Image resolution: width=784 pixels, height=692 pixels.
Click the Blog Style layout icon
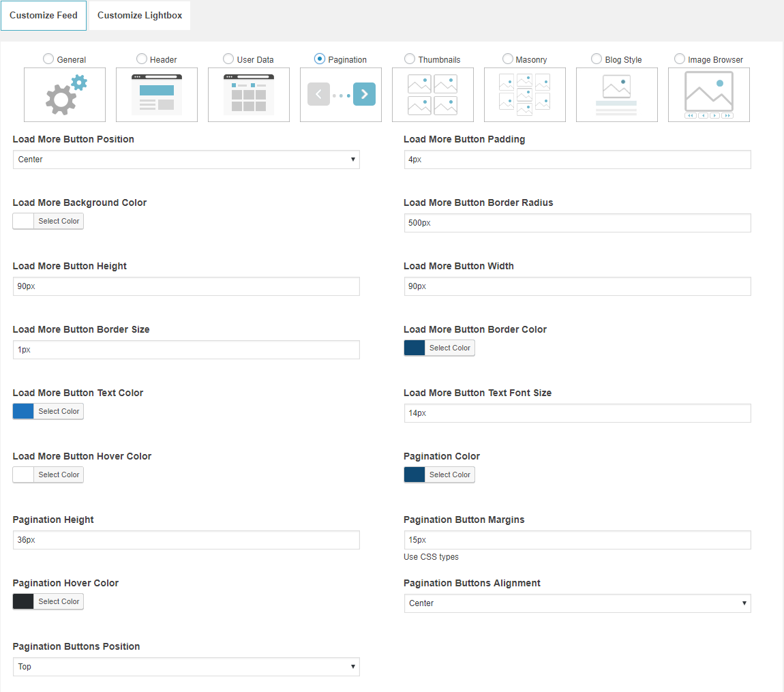[617, 95]
